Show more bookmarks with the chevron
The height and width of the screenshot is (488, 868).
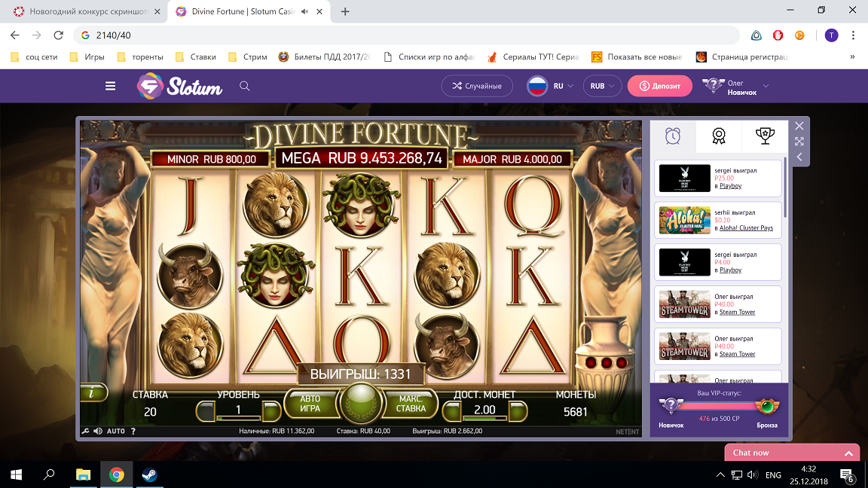(852, 57)
